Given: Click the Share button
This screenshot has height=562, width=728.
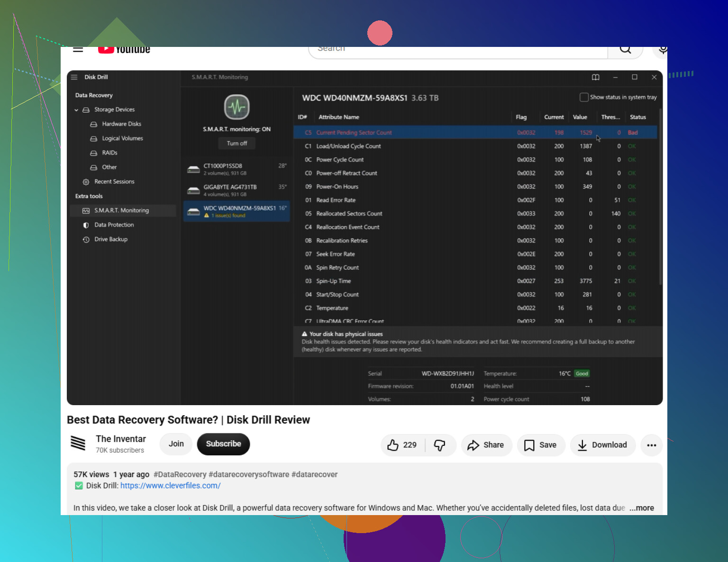Looking at the screenshot, I should tap(486, 445).
